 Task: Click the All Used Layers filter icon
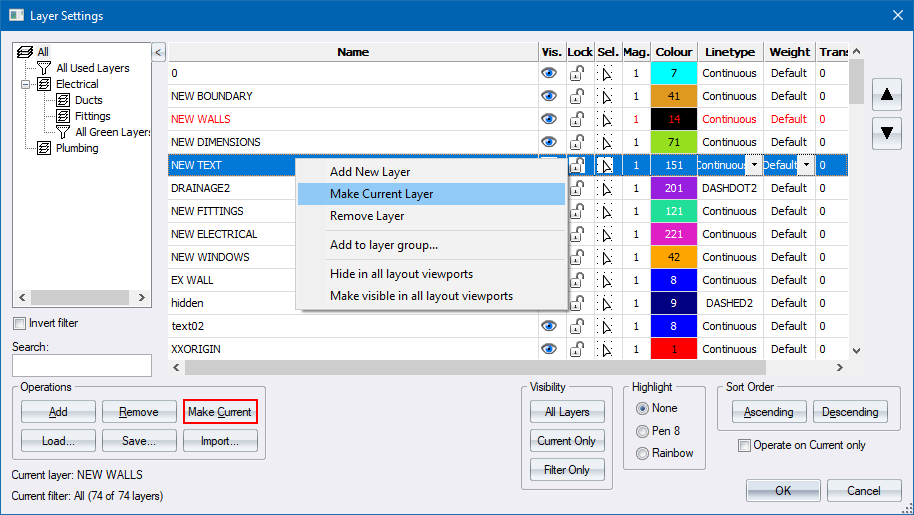[x=44, y=68]
